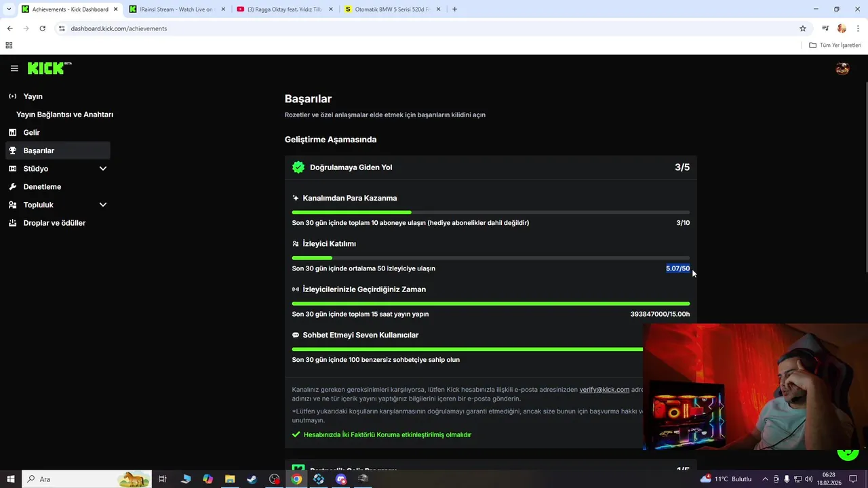Click the Stüdyo camera icon
This screenshot has height=488, width=868.
(12, 169)
